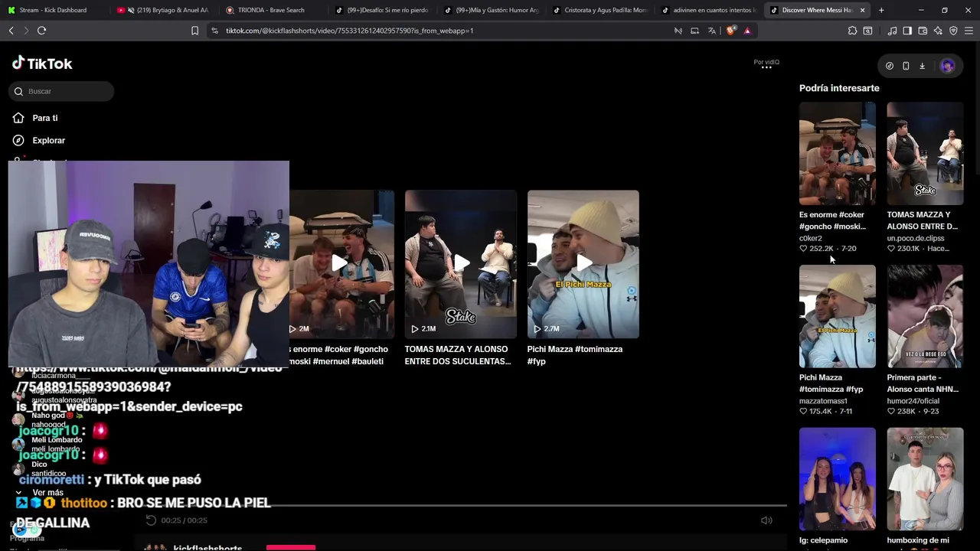Play the Pichi Mazza #tomimazza center video
Image resolution: width=980 pixels, height=551 pixels.
click(x=583, y=264)
